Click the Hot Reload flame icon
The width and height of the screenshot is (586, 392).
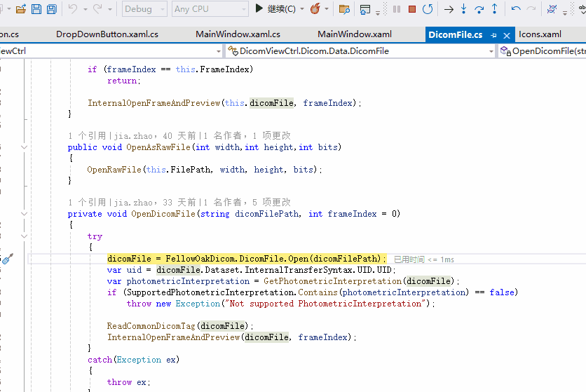tap(315, 8)
